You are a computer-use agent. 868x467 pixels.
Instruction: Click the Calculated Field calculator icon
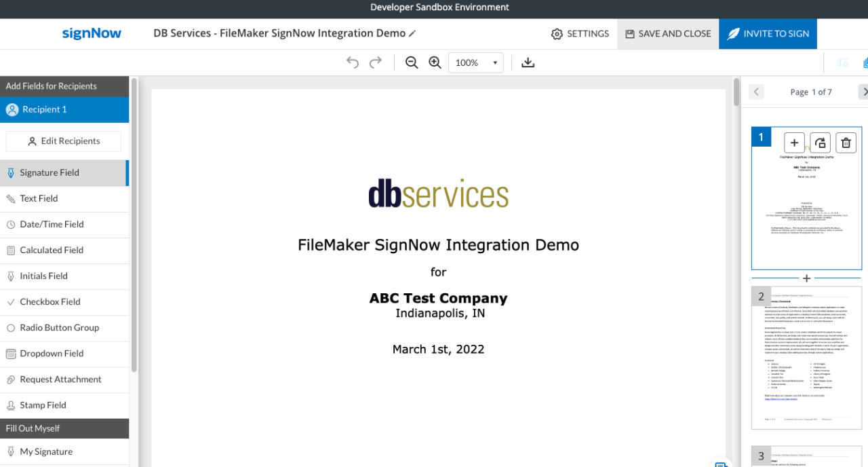[11, 250]
